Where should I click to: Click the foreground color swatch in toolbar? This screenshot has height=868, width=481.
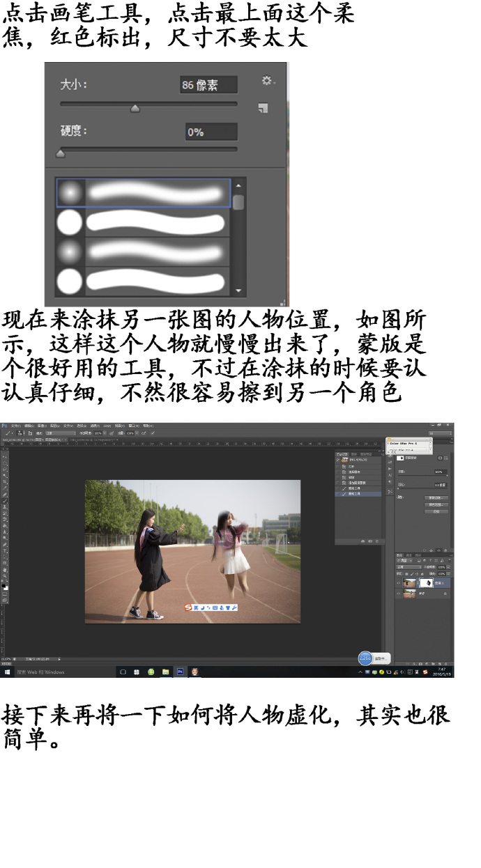pyautogui.click(x=3, y=586)
